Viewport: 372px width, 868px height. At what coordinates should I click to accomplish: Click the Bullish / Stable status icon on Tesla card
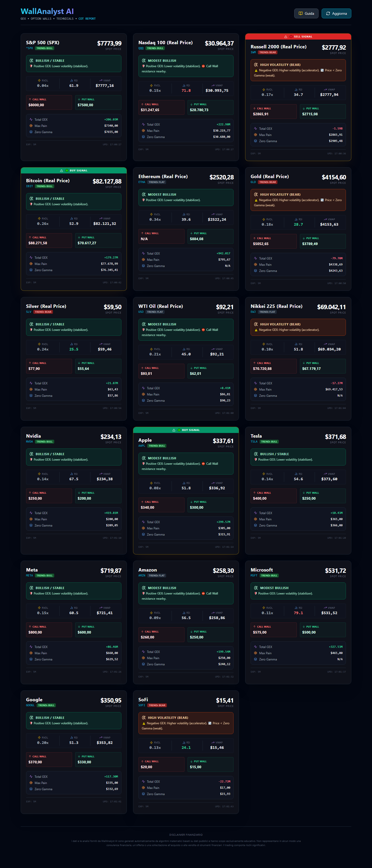click(256, 454)
